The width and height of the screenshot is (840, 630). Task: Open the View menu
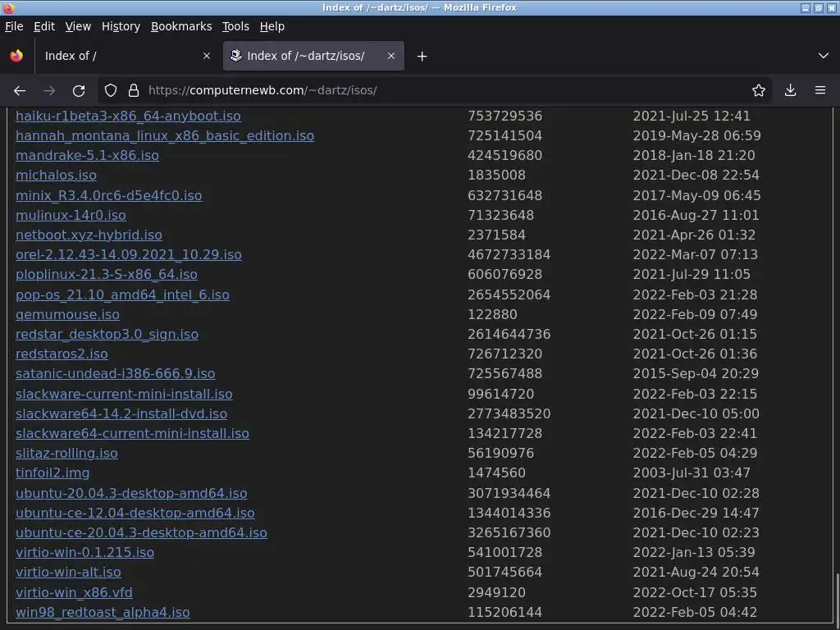78,26
